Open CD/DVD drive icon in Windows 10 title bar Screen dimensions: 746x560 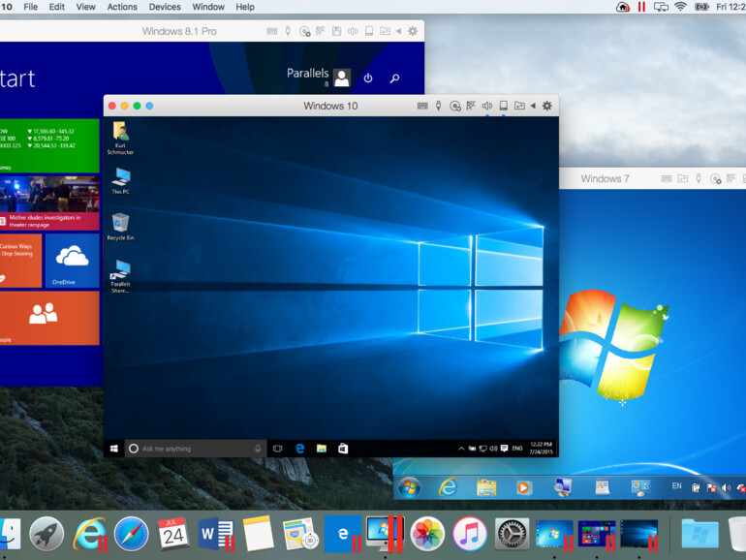454,106
